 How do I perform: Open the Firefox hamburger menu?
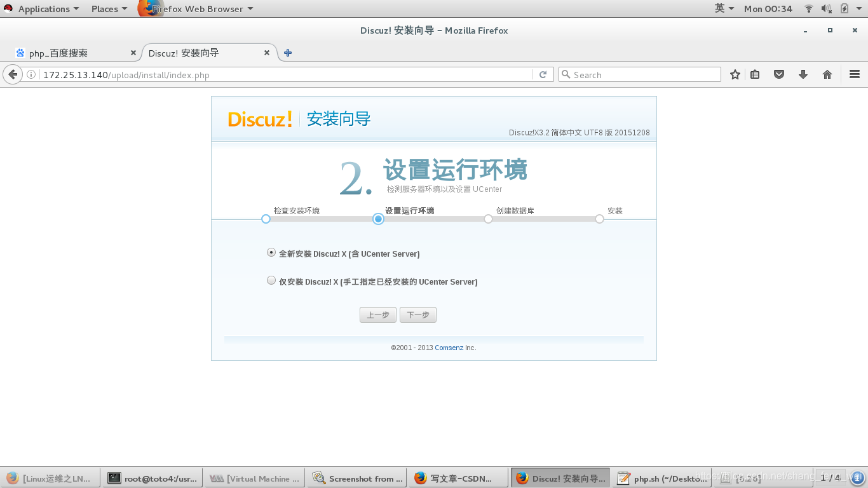coord(855,74)
